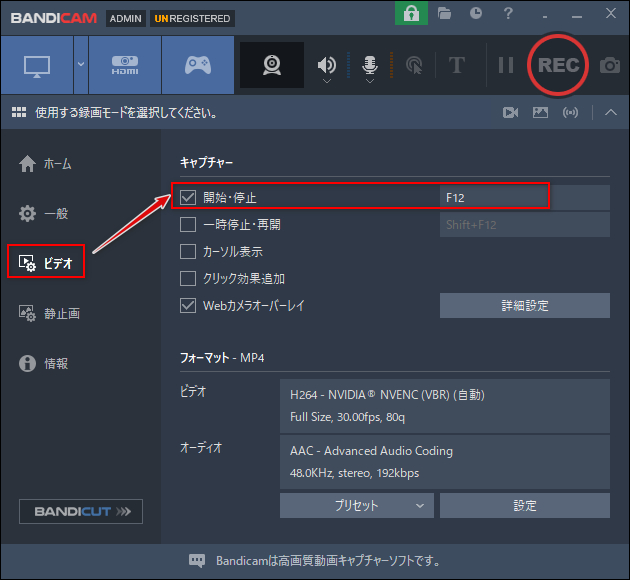Click 使用する録画モードを選択してください text
Viewport: 630px width, 580px height.
126,113
